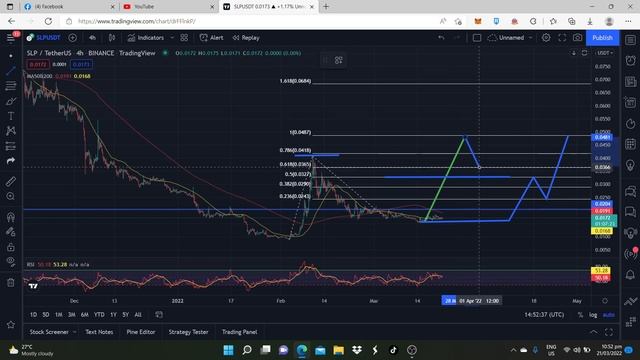Select All date range
Image resolution: width=640 pixels, height=360 pixels.
click(138, 315)
